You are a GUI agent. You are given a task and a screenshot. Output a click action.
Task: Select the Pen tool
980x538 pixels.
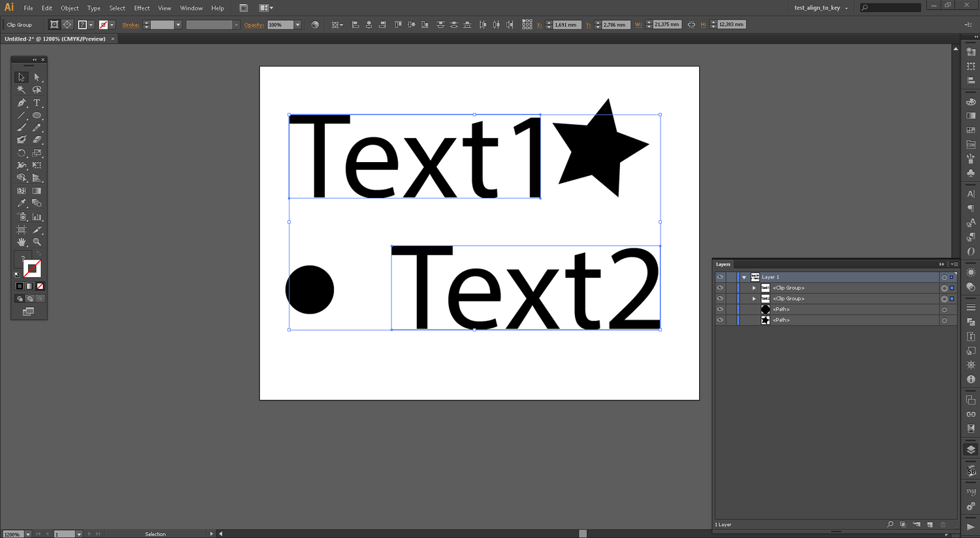coord(22,103)
